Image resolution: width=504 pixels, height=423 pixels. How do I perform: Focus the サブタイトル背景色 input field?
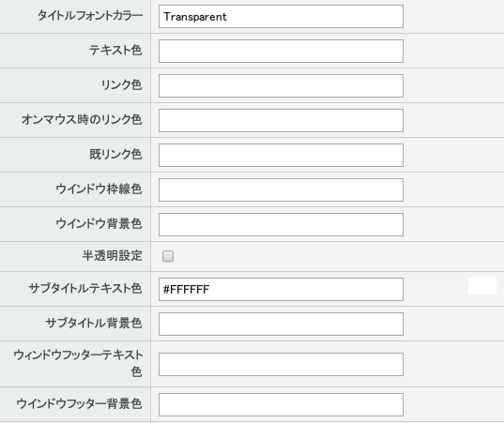281,325
